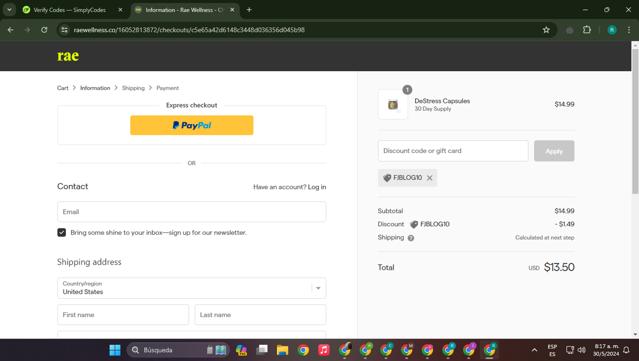Click the rae logo in the header
The height and width of the screenshot is (361, 639).
click(68, 55)
